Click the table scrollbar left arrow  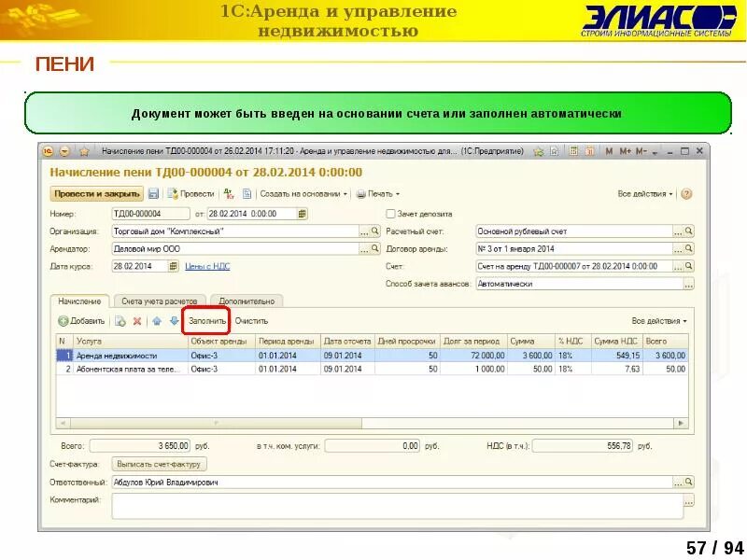tap(63, 423)
